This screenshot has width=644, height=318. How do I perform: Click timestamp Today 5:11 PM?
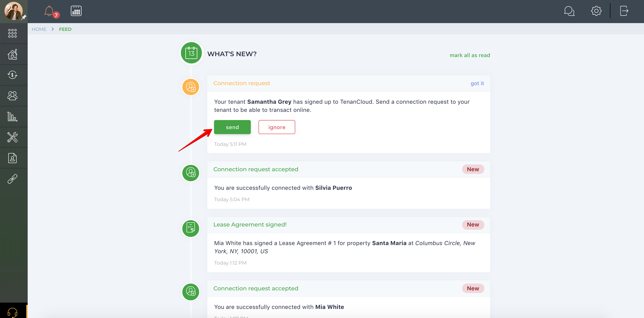(x=230, y=144)
